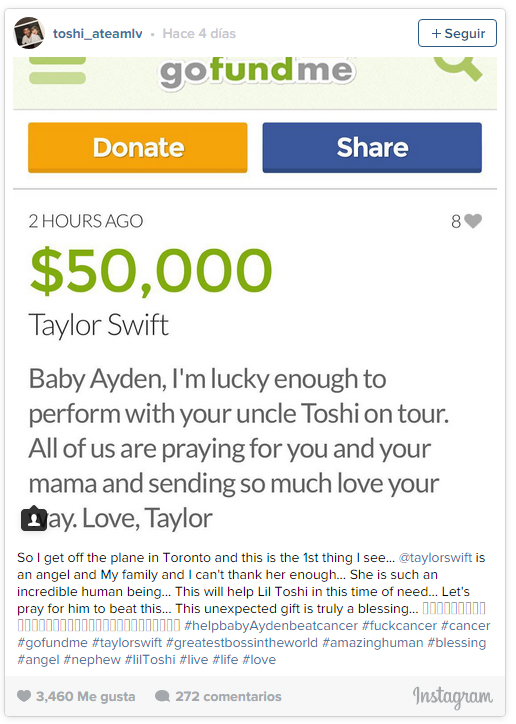Click the Instagram logo
This screenshot has width=516, height=724.
(452, 697)
